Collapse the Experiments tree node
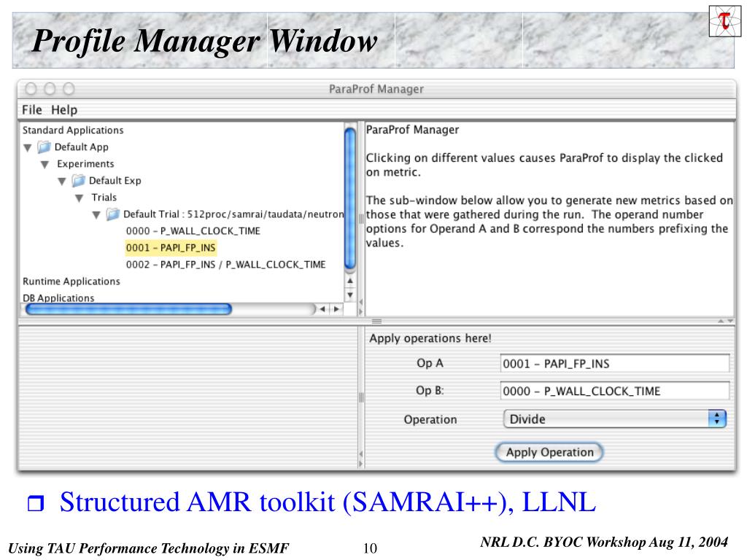747x560 pixels. pyautogui.click(x=44, y=164)
